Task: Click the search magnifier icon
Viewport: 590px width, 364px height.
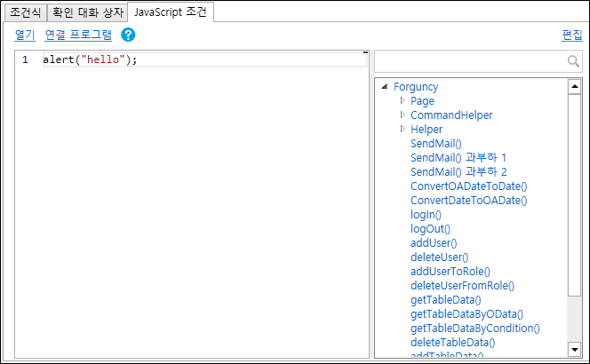Action: [x=573, y=61]
